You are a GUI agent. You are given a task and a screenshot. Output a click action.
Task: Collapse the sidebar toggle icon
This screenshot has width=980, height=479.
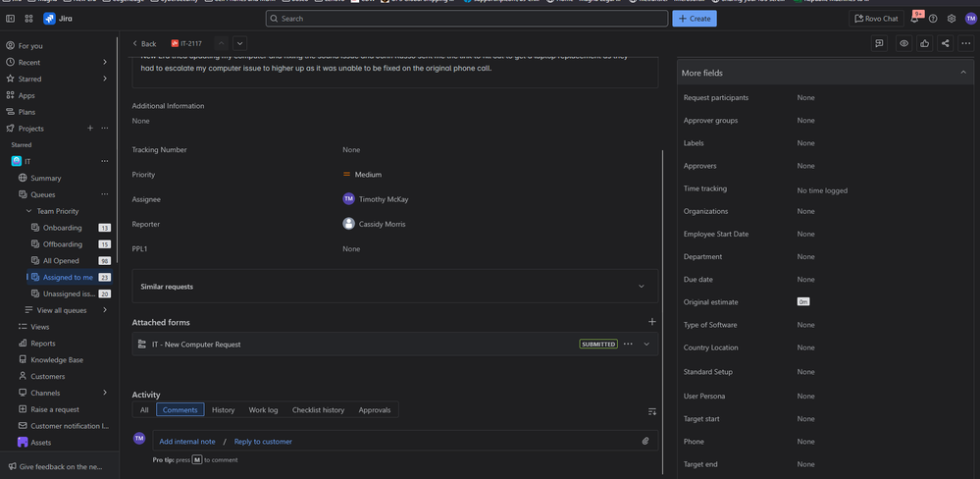10,19
